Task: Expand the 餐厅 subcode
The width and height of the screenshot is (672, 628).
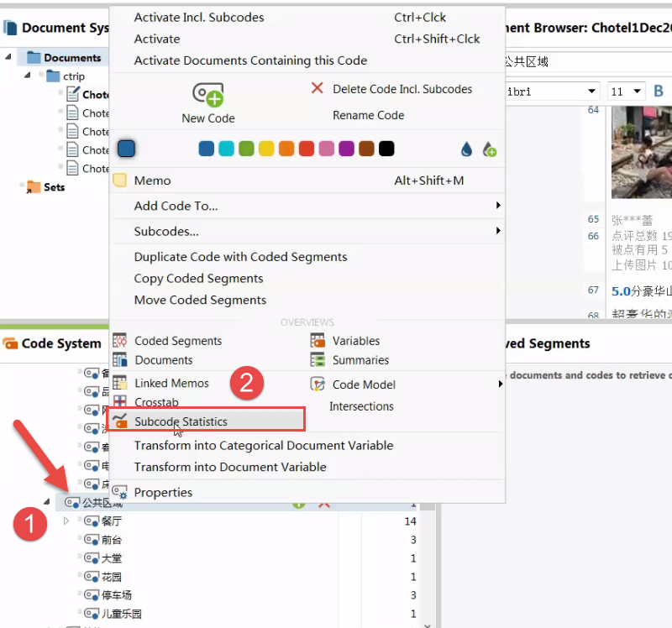Action: [66, 521]
